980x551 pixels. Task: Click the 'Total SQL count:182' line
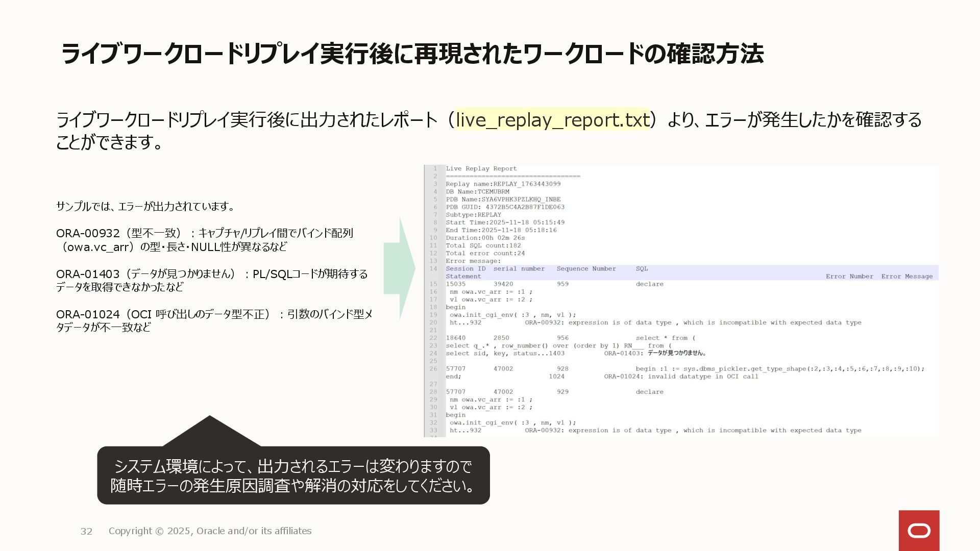point(483,246)
